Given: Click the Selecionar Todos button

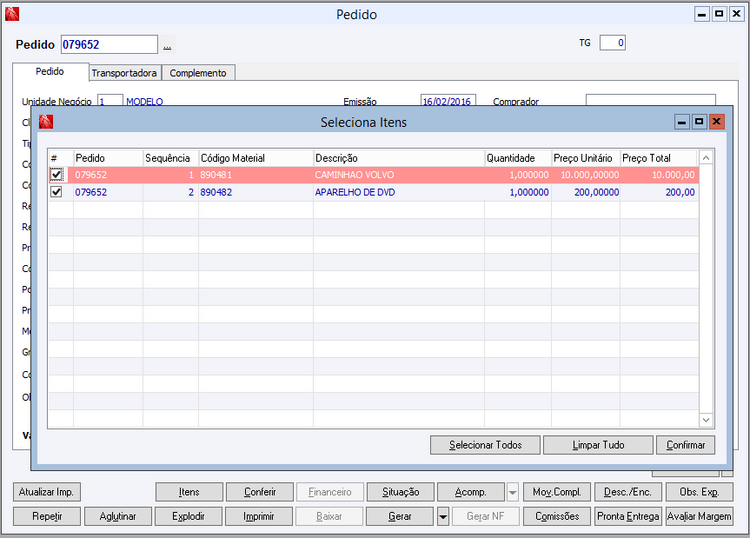Looking at the screenshot, I should 485,445.
